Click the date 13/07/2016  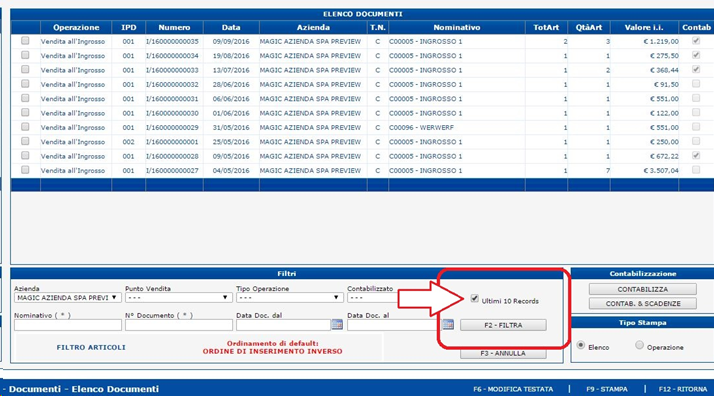pos(231,70)
